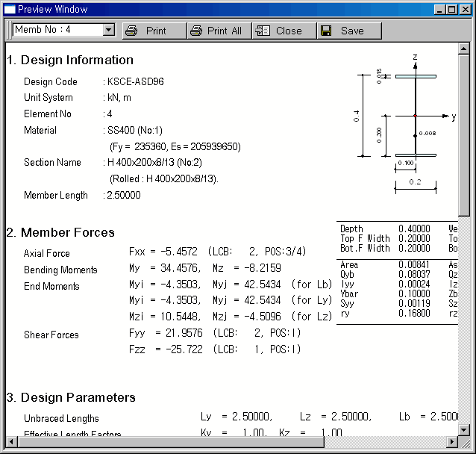Click the Ly = 2.50000 unbraced length
Image resolution: width=476 pixels, height=454 pixels.
click(237, 417)
